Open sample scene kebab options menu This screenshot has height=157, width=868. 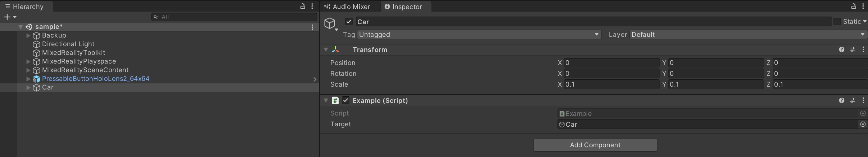point(312,27)
